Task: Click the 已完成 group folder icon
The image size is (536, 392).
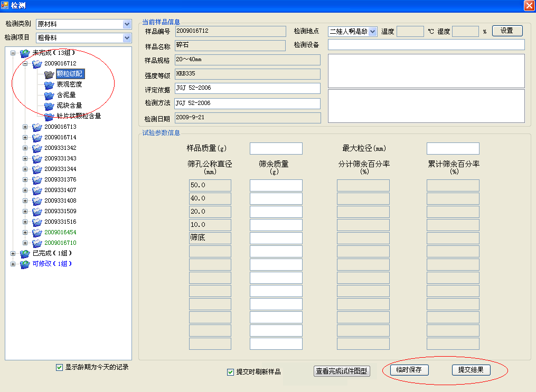Action: point(25,254)
